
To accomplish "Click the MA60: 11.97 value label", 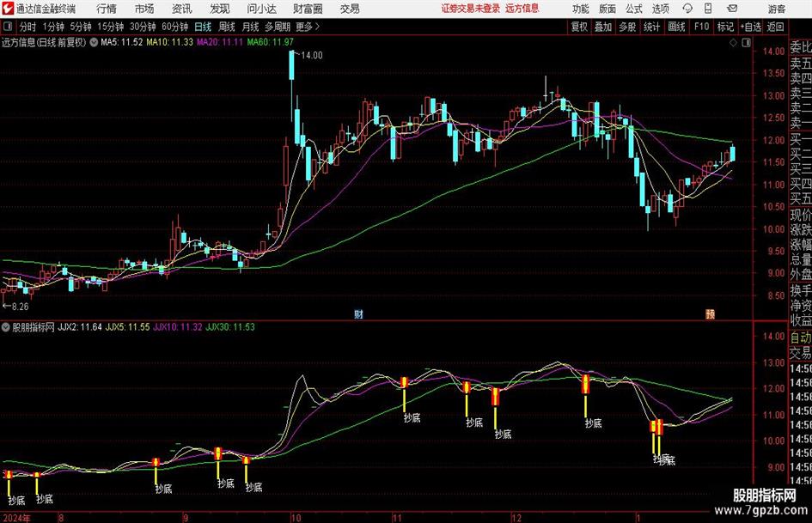I will 271,42.
